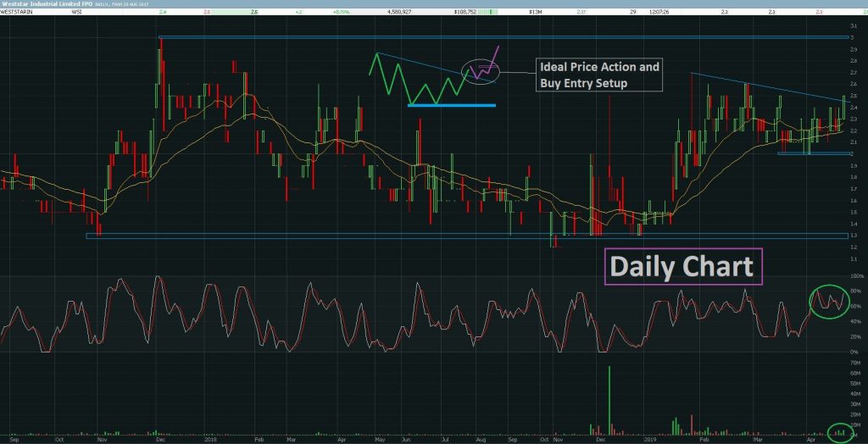Click the 0% label on the oscillator axis

(854, 352)
